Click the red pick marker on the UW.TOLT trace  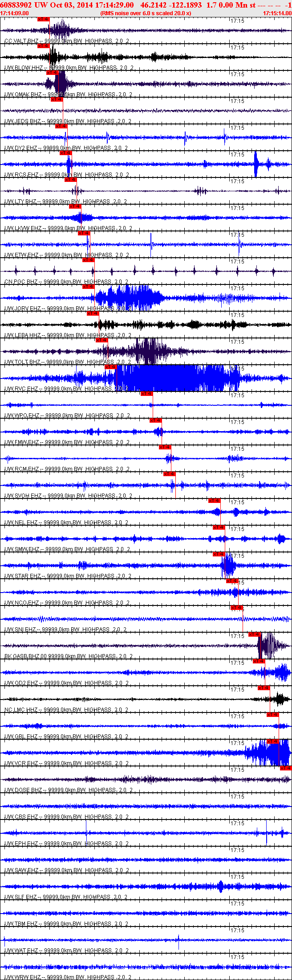click(101, 340)
